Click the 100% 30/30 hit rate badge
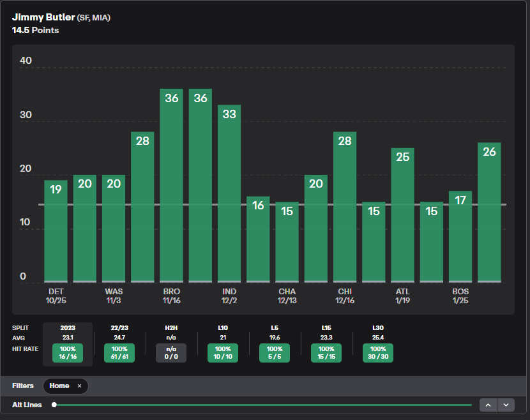Viewport: 530px width, 420px height. [378, 353]
